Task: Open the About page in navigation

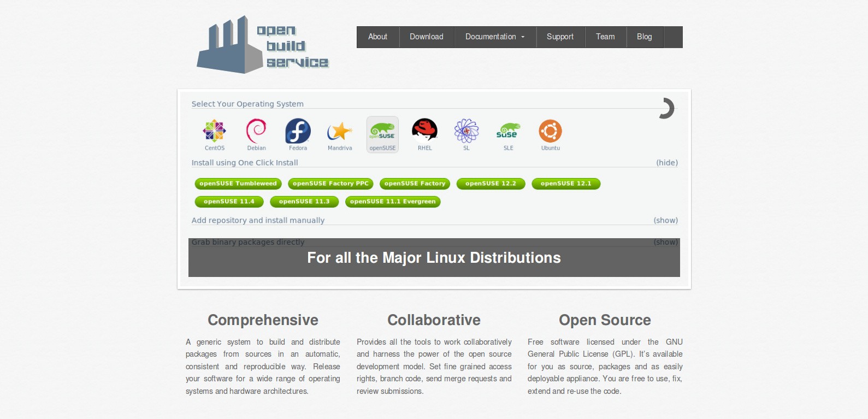Action: pyautogui.click(x=377, y=37)
